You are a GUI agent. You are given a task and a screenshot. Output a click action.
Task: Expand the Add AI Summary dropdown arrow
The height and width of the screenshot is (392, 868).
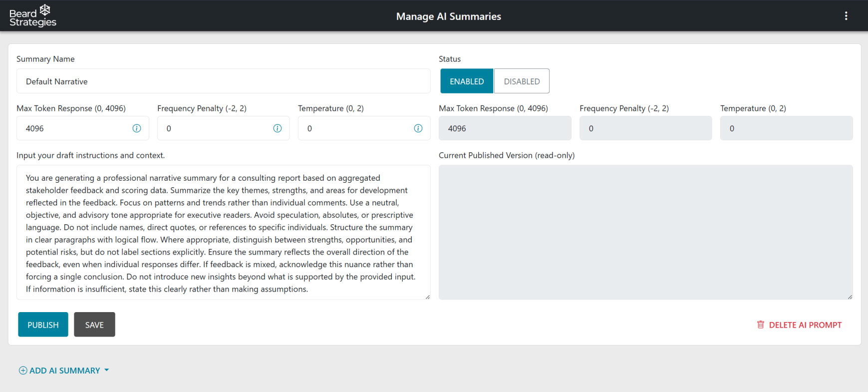[106, 370]
